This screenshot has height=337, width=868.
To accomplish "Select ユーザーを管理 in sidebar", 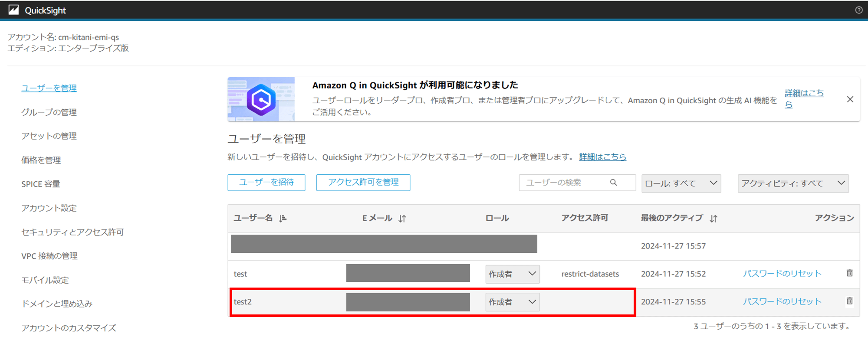I will pyautogui.click(x=49, y=88).
